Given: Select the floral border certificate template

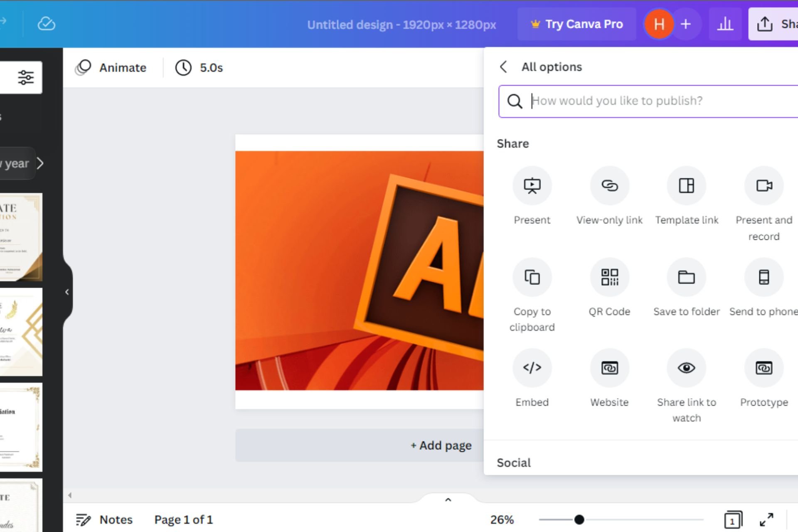Looking at the screenshot, I should tap(21, 427).
